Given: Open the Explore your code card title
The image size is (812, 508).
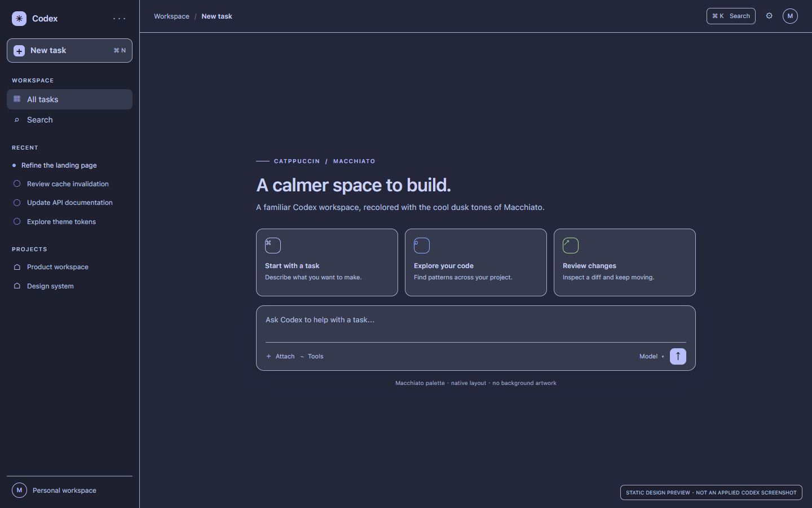Looking at the screenshot, I should pos(444,266).
